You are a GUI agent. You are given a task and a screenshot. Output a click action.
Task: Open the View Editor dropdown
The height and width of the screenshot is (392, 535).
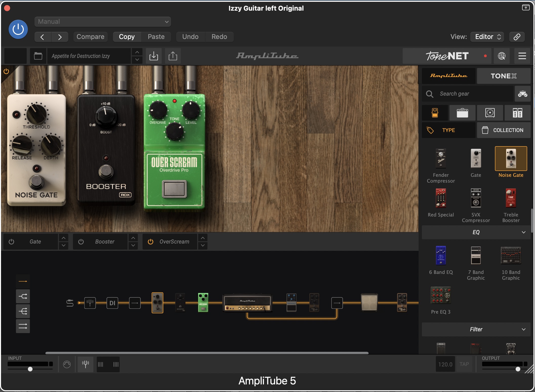click(487, 37)
